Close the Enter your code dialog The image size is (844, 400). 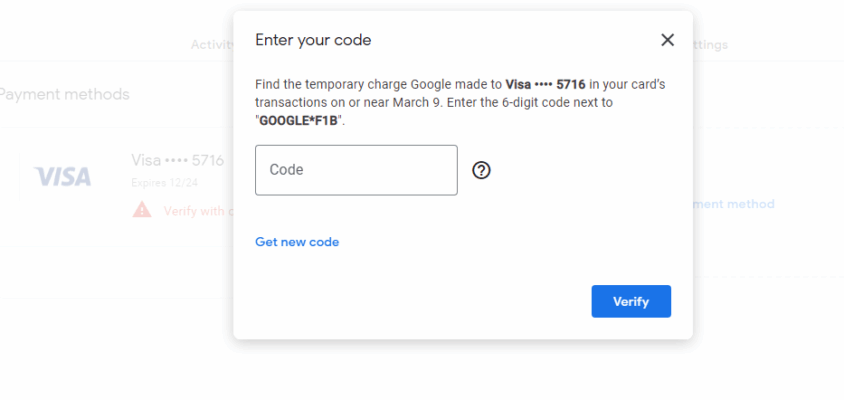click(667, 40)
